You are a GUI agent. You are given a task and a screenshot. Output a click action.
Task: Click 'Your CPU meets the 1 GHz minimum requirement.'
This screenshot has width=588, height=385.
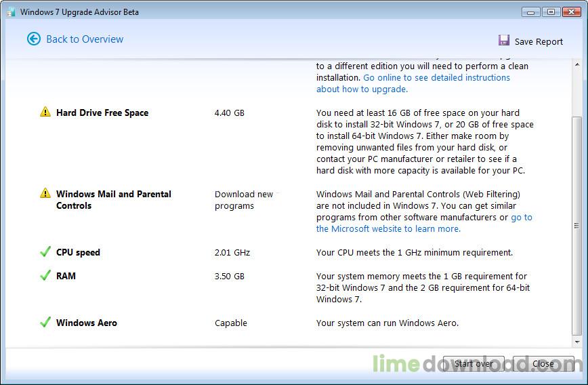[415, 253]
